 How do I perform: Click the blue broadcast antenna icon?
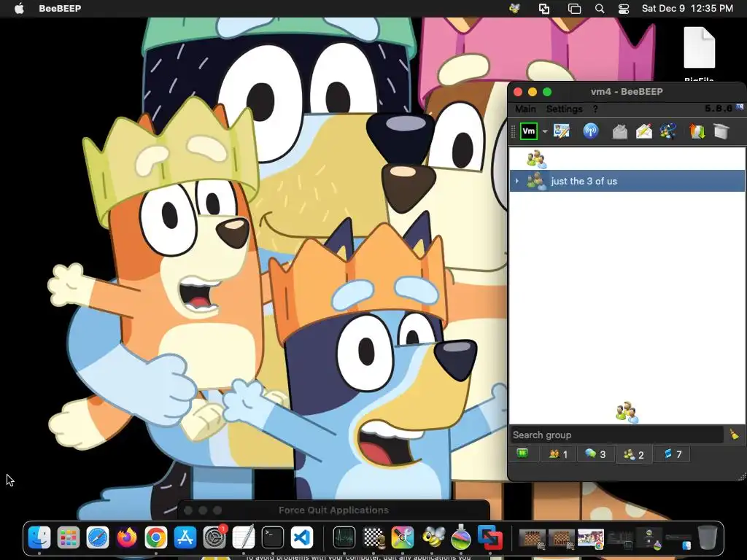point(591,131)
